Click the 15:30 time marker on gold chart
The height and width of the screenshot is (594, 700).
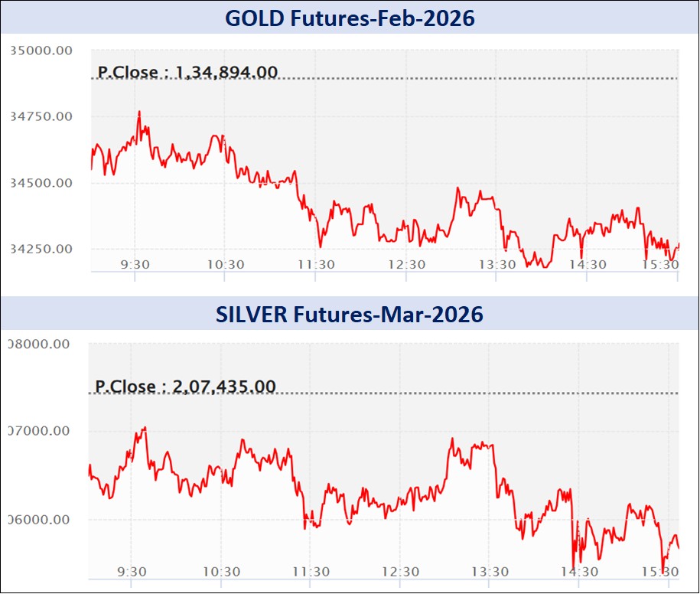[x=661, y=264]
